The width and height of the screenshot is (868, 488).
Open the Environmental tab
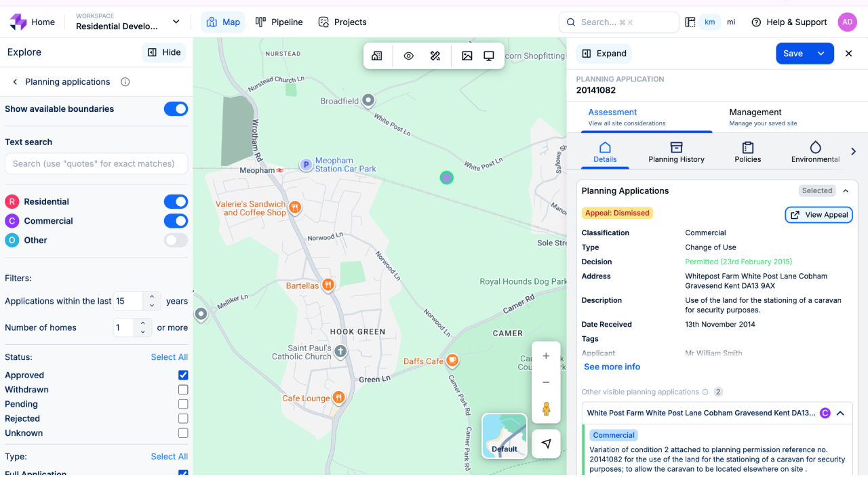tap(815, 152)
